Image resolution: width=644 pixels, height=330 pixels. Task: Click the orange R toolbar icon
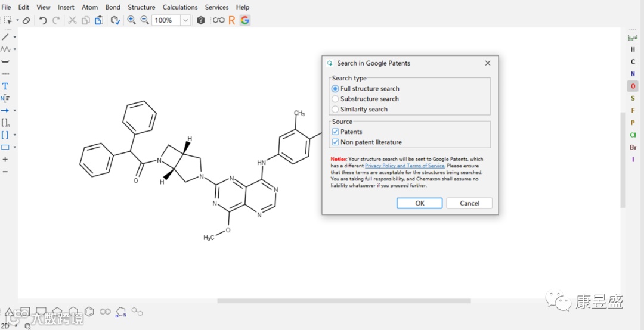[231, 20]
